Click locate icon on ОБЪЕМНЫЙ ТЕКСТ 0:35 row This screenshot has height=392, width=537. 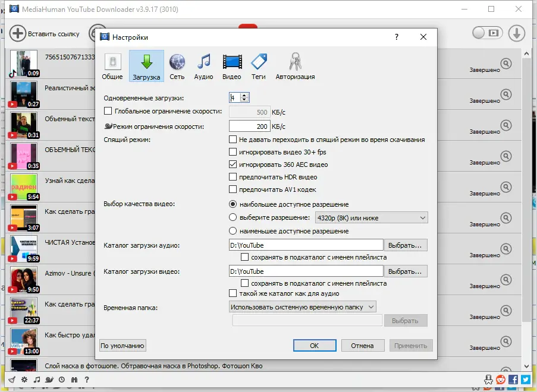[x=506, y=156]
